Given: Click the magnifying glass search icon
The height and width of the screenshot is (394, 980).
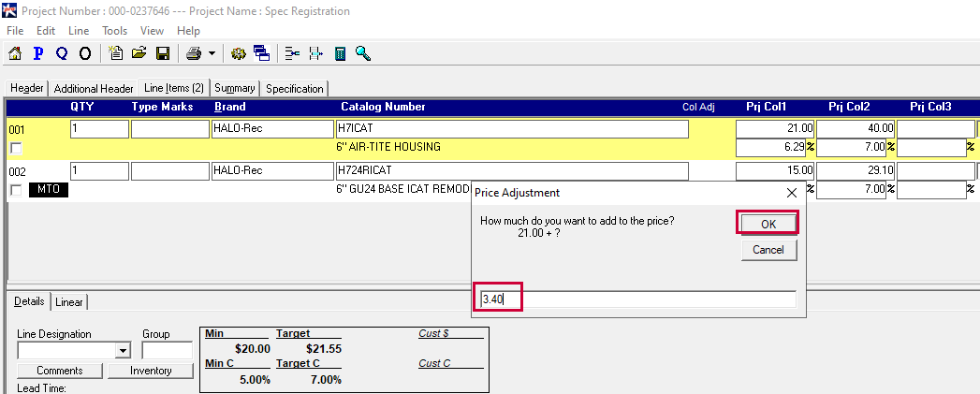Looking at the screenshot, I should point(362,53).
